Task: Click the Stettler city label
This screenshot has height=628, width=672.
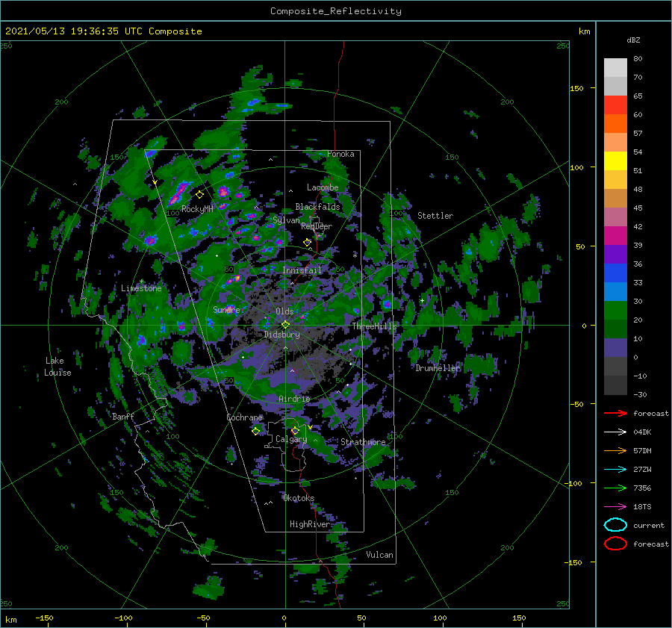Action: coord(435,216)
